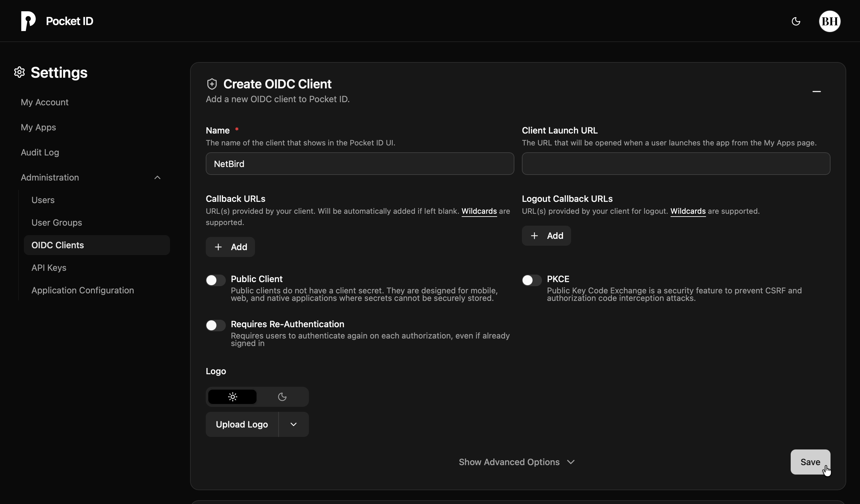Image resolution: width=860 pixels, height=504 pixels.
Task: Open the Upload Logo dropdown chevron
Action: (294, 424)
